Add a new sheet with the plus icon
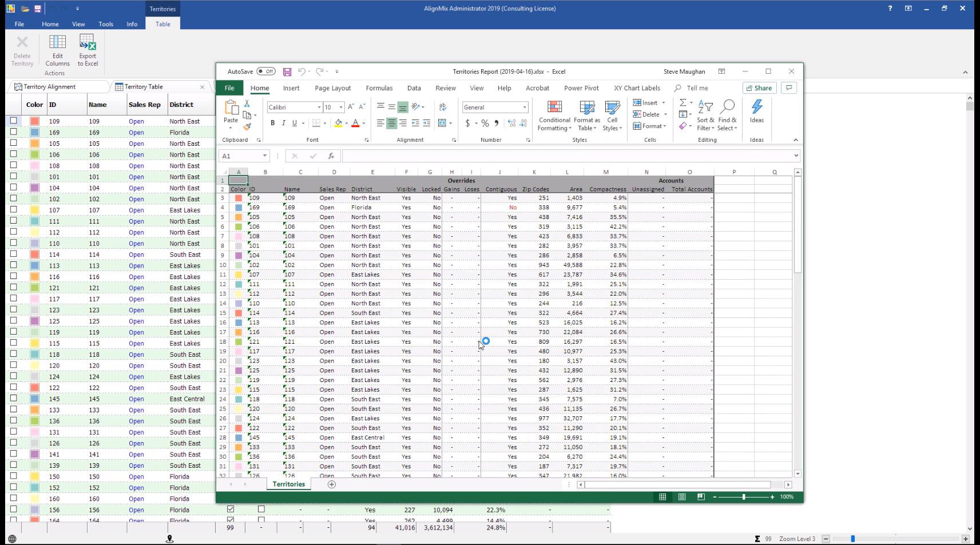This screenshot has height=545, width=980. click(331, 484)
